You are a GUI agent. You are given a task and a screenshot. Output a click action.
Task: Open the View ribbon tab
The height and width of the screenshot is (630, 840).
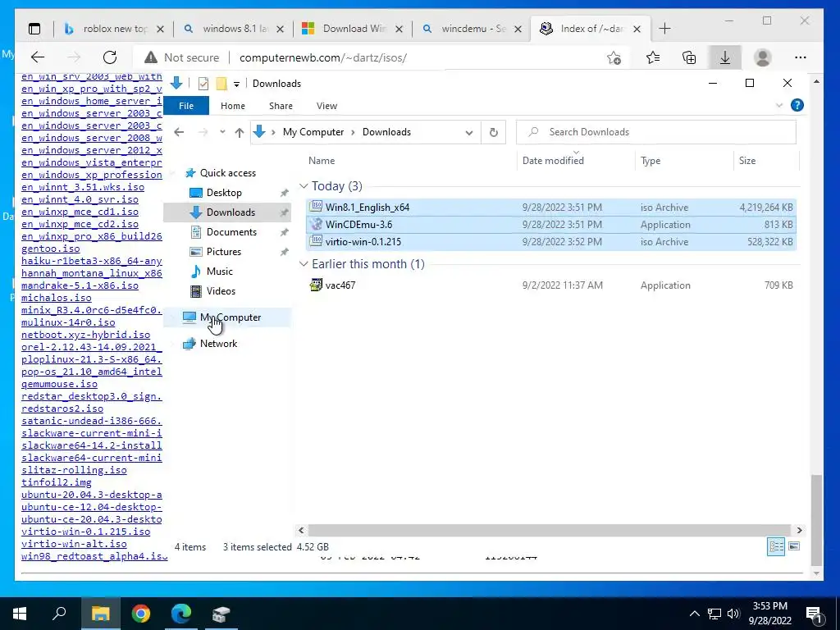coord(326,106)
